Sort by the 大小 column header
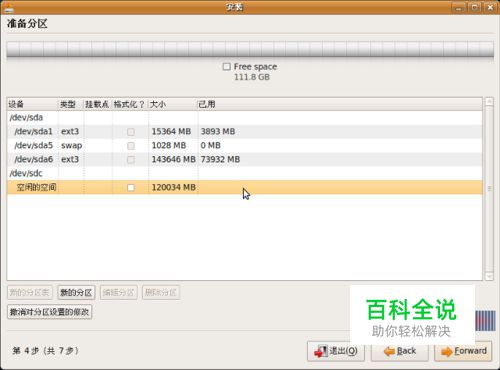500x370 pixels. 173,104
